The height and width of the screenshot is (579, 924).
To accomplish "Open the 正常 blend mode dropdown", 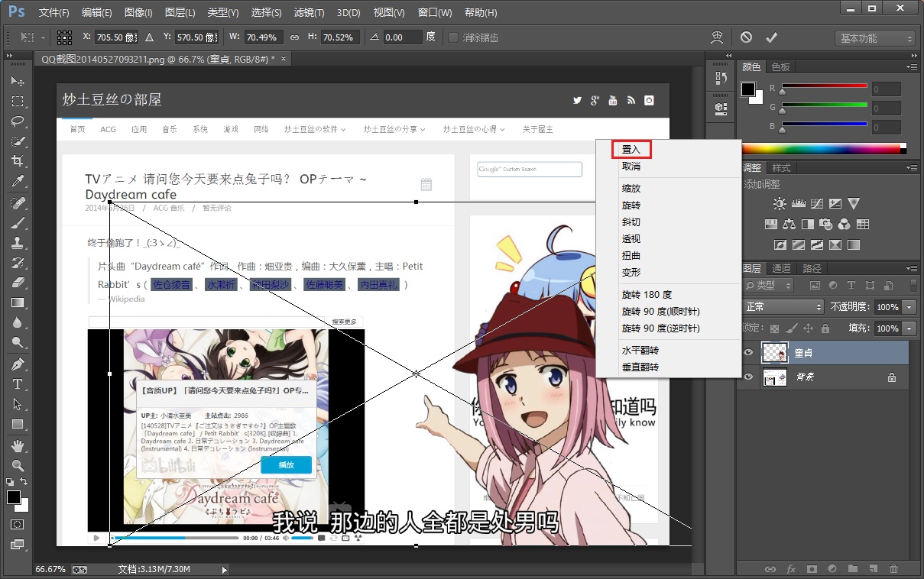I will click(783, 307).
